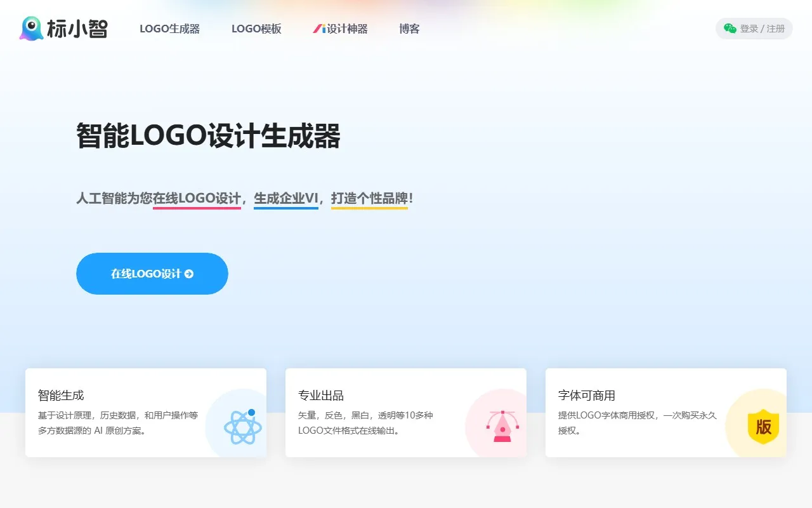Click the blue 在线LOGO设计 button
The height and width of the screenshot is (508, 812).
click(152, 273)
